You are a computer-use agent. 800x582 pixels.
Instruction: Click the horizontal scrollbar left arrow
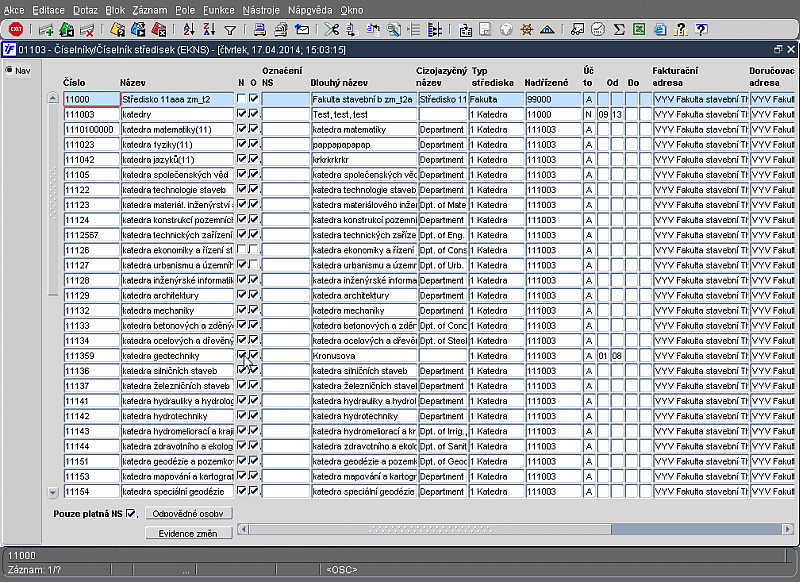[243, 529]
